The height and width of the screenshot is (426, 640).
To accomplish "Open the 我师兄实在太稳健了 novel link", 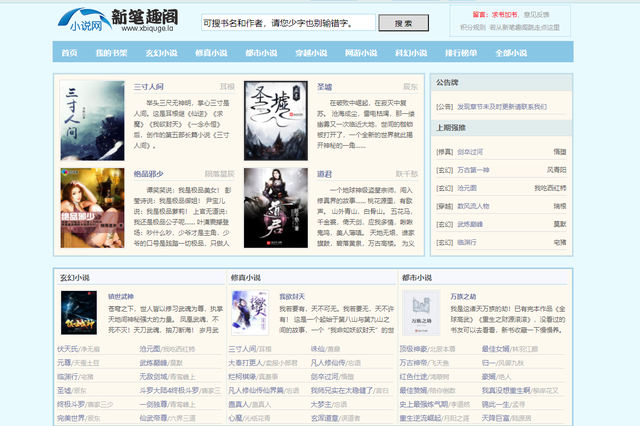I will (342, 390).
